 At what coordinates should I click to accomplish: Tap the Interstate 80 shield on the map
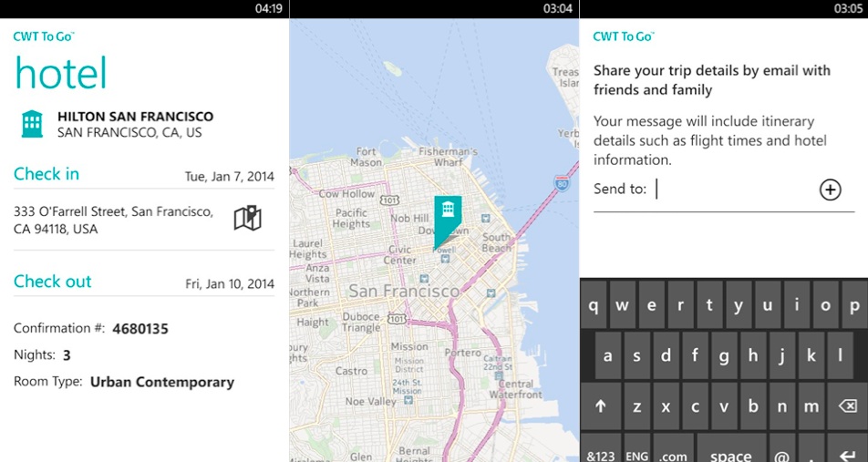(562, 184)
